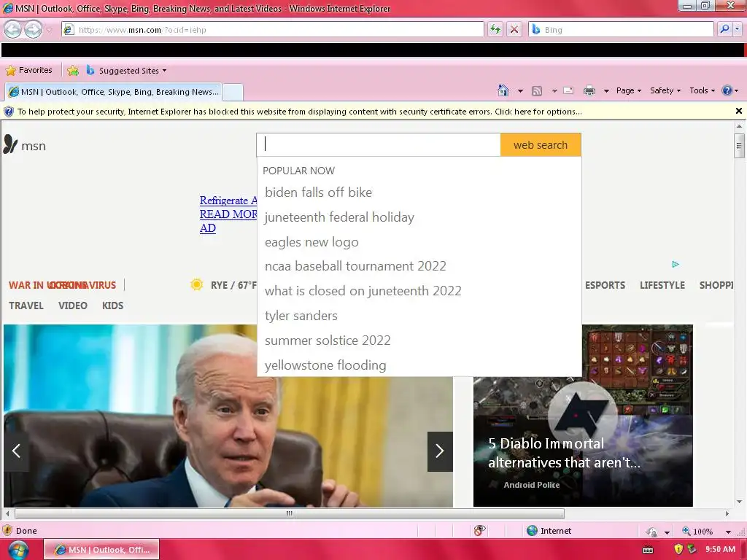
Task: Click next slide arrow on carousel
Action: click(440, 451)
